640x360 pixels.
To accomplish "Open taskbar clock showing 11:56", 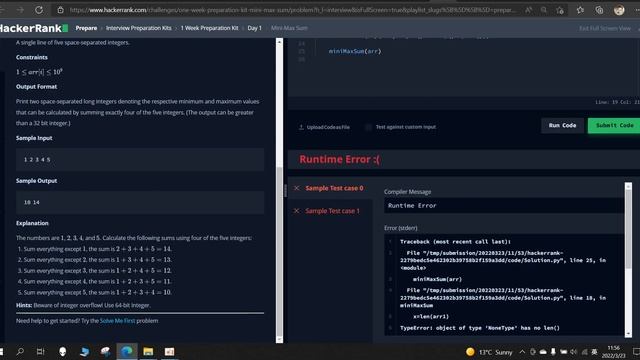I will 613,352.
